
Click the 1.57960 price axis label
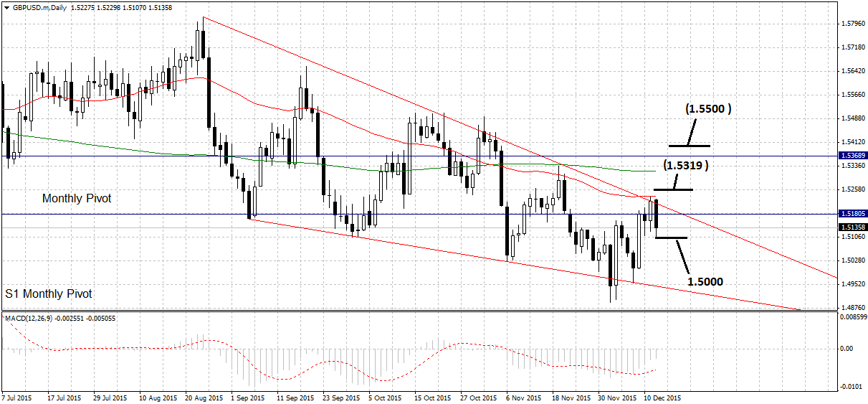pyautogui.click(x=850, y=24)
